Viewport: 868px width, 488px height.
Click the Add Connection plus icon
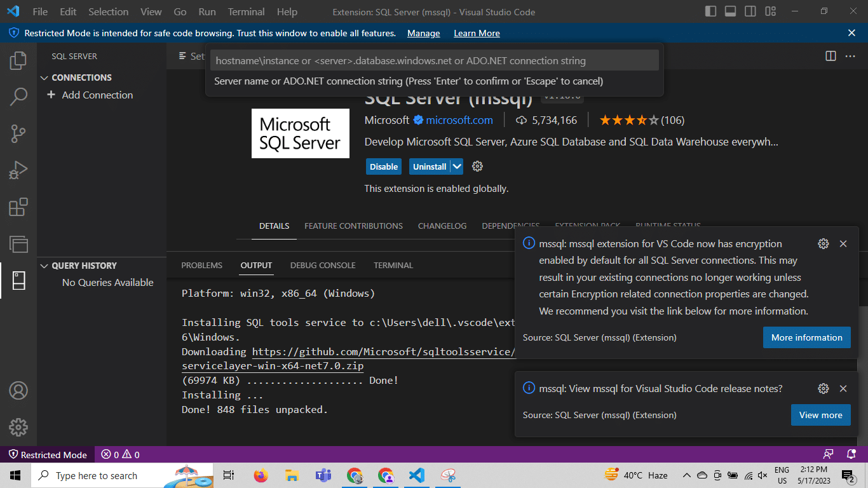pyautogui.click(x=51, y=95)
